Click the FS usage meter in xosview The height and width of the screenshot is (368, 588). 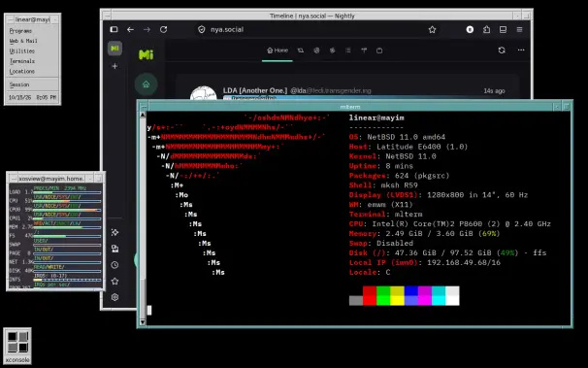click(x=67, y=236)
